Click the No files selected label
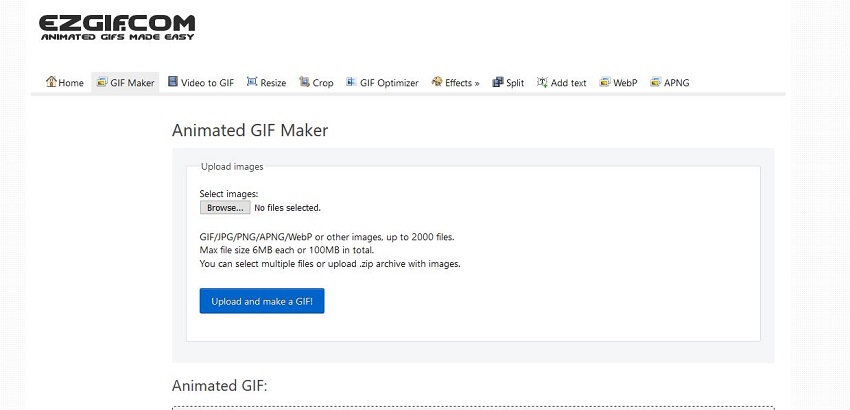The image size is (850, 410). (x=287, y=208)
